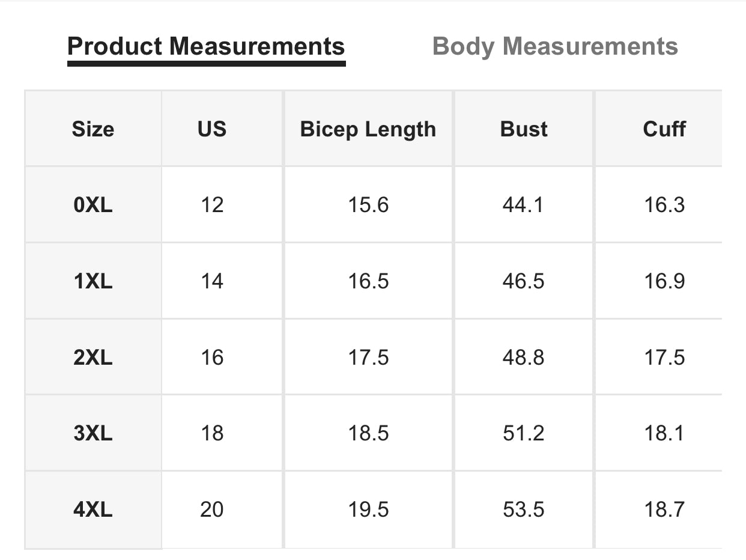Select the 4XL size row label
This screenshot has width=746, height=560.
pos(93,510)
